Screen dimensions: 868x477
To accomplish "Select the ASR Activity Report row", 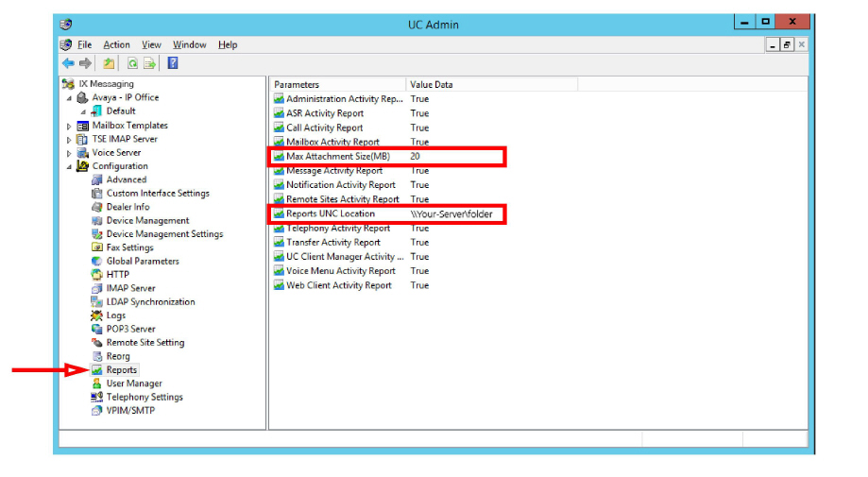I will (325, 113).
